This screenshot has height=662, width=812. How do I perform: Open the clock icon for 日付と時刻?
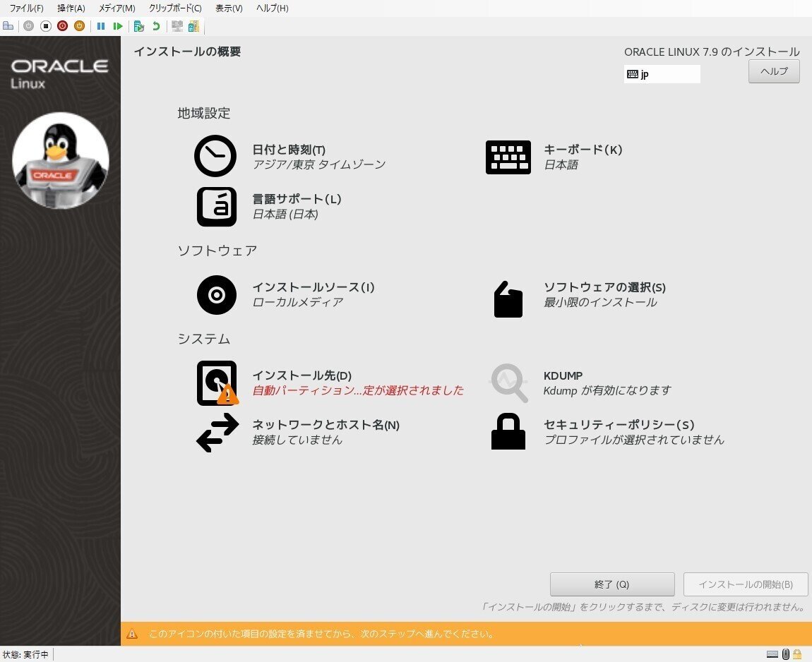pyautogui.click(x=215, y=156)
